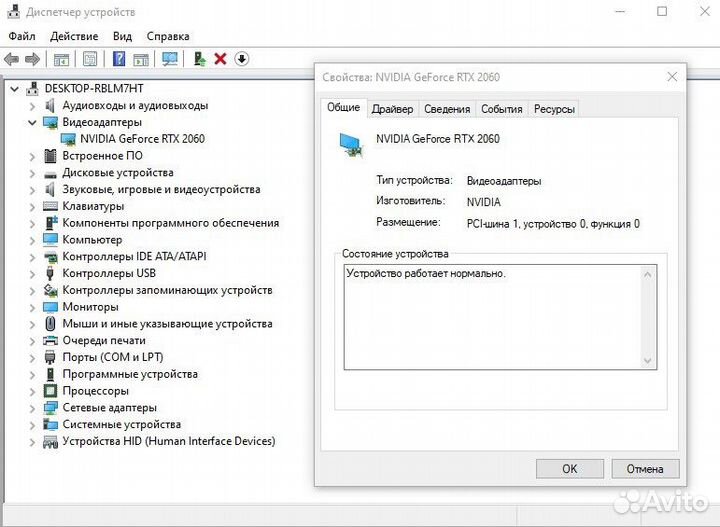The image size is (720, 527).
Task: Click the Видеоадаптеры category icon
Action: click(50, 122)
